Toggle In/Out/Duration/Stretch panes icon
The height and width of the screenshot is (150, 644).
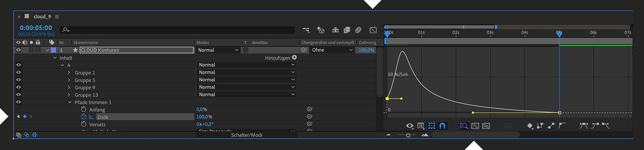pos(34,135)
